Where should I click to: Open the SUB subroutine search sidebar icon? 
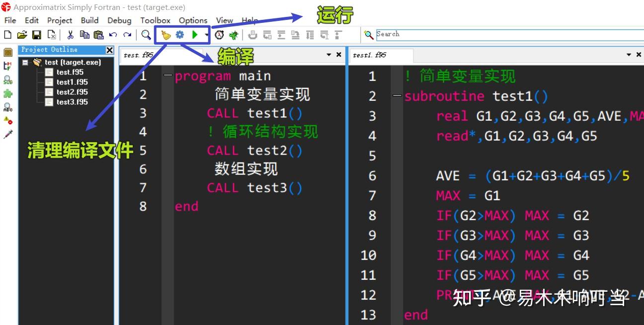coord(7,80)
